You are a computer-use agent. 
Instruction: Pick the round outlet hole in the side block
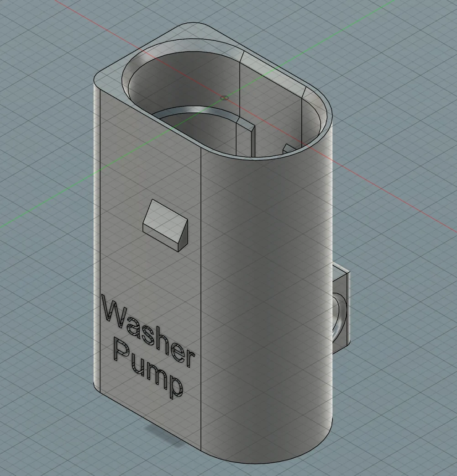pos(339,317)
